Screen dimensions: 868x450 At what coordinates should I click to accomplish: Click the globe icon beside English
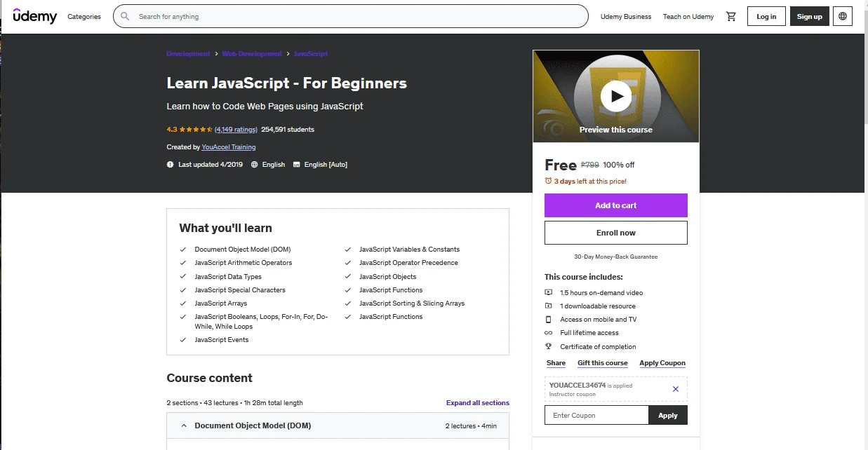[254, 165]
